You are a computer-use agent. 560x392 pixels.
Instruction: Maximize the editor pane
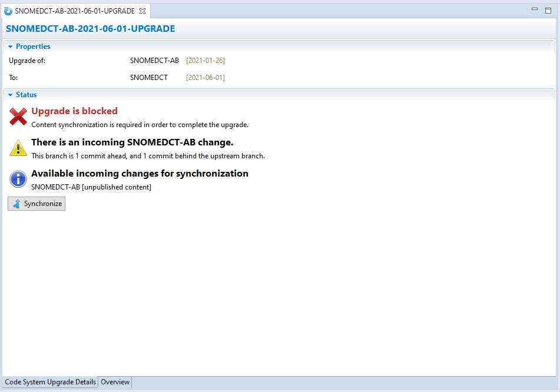coord(548,11)
